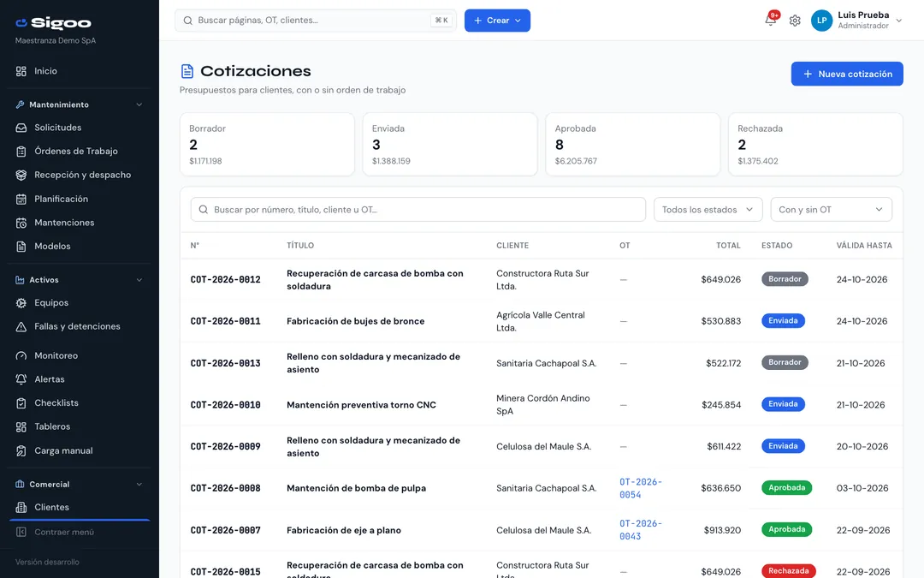Viewport: 924px width, 578px height.
Task: Click the Fallas y detenciones warning icon
Action: click(x=21, y=326)
